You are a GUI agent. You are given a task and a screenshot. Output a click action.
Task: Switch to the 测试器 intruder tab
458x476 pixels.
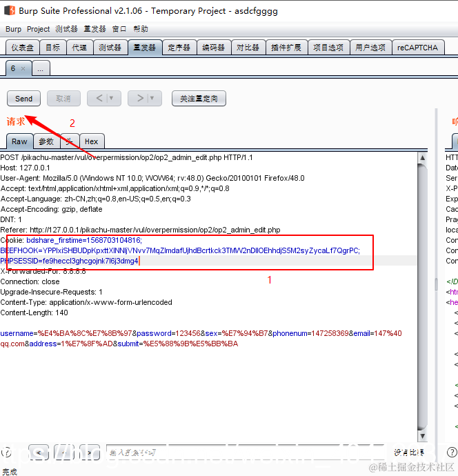point(110,48)
